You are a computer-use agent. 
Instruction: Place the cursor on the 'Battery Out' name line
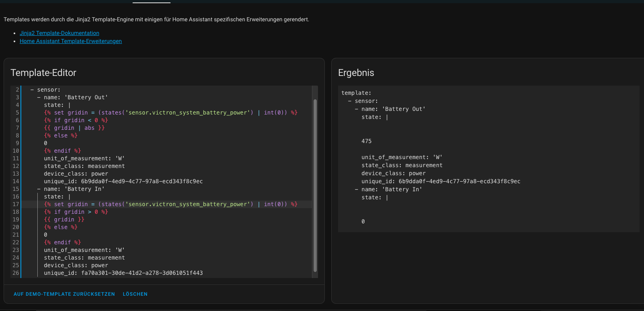tap(75, 97)
